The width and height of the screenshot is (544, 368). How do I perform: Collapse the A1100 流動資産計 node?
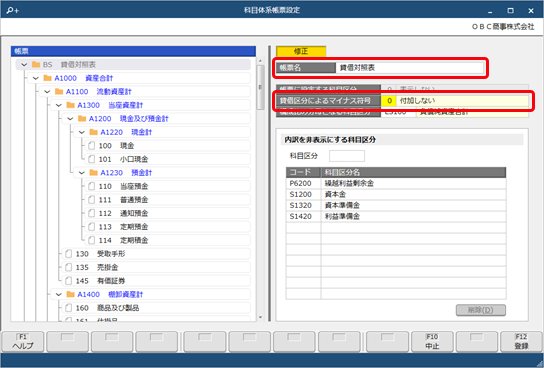pos(47,92)
